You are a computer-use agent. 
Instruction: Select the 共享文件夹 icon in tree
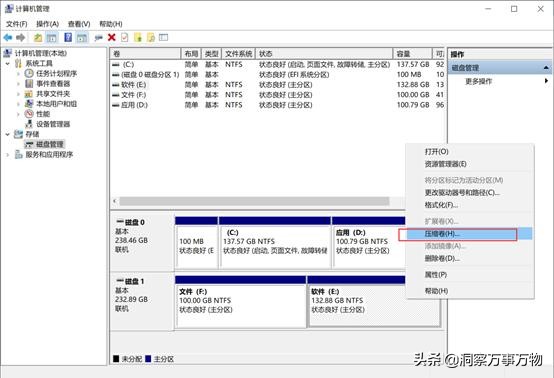pos(29,94)
